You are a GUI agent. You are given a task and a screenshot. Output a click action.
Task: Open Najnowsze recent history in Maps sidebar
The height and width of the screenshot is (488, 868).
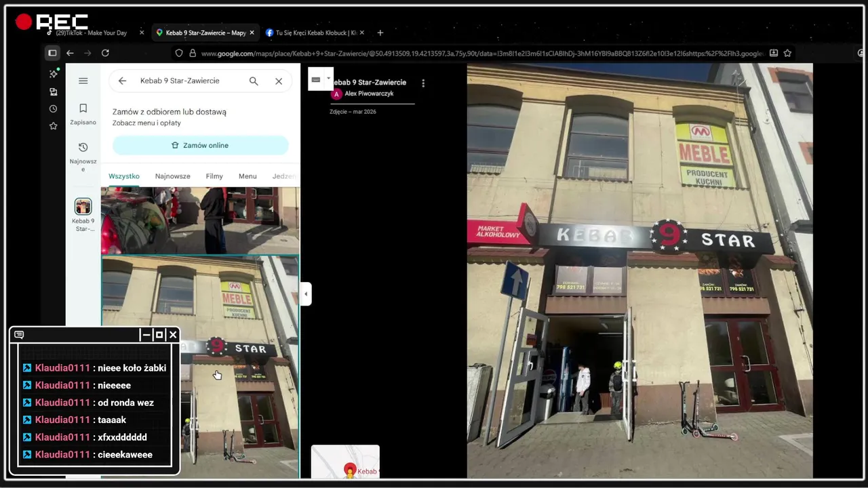[83, 157]
